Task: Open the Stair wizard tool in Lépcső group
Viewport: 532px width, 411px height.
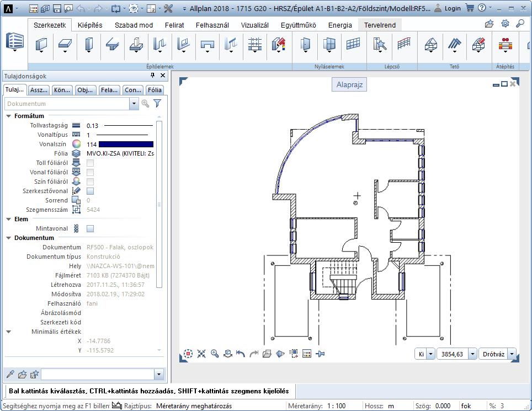Action: click(x=380, y=45)
